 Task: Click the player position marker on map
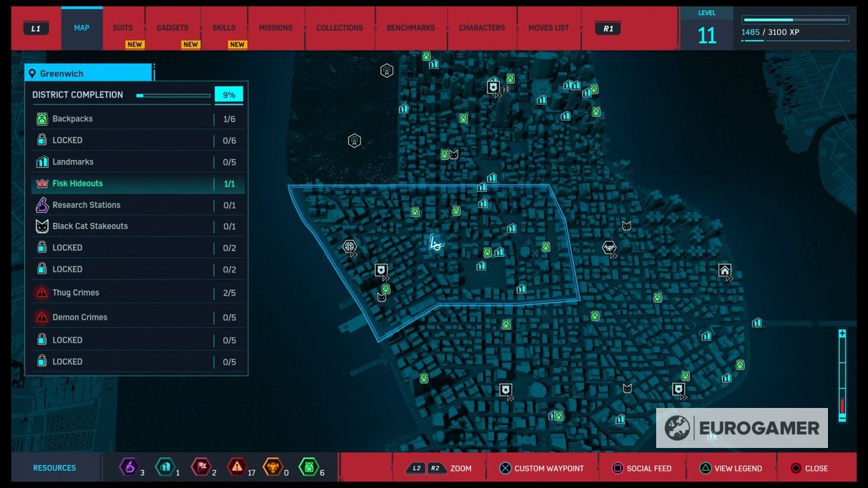(x=436, y=243)
